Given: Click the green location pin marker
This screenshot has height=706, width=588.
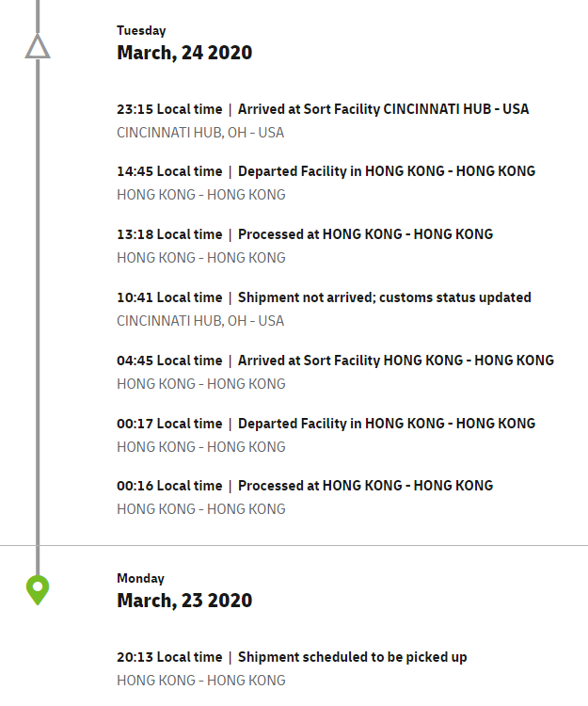Looking at the screenshot, I should pyautogui.click(x=38, y=590).
